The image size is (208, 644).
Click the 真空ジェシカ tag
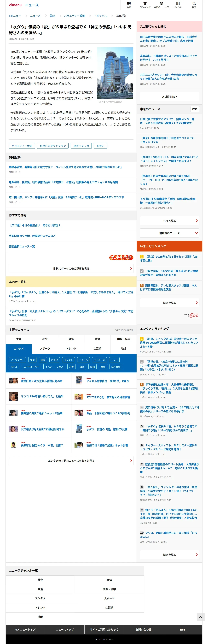[x=81, y=146]
